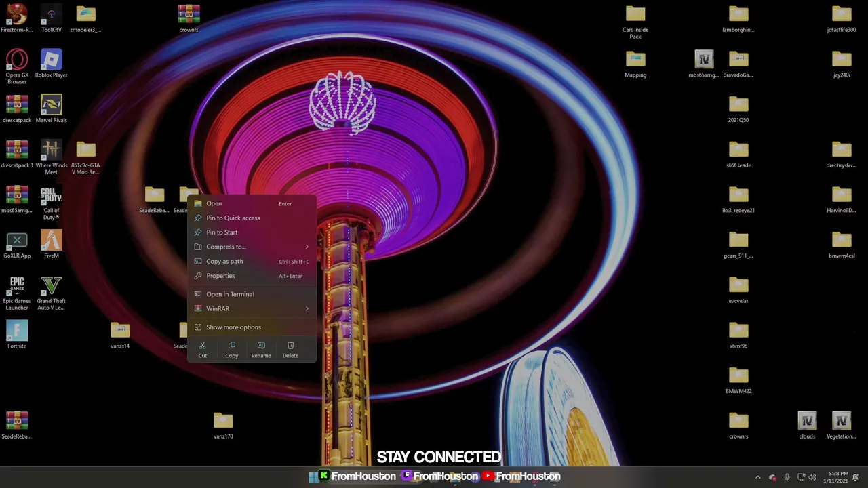The width and height of the screenshot is (868, 488).
Task: Launch Grand Theft Auto V Legacy shortcut
Action: (x=52, y=293)
